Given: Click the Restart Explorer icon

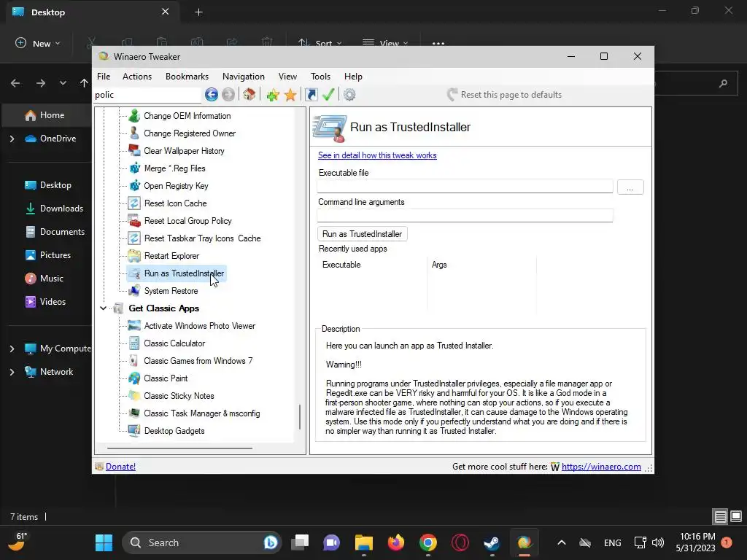Looking at the screenshot, I should [134, 256].
